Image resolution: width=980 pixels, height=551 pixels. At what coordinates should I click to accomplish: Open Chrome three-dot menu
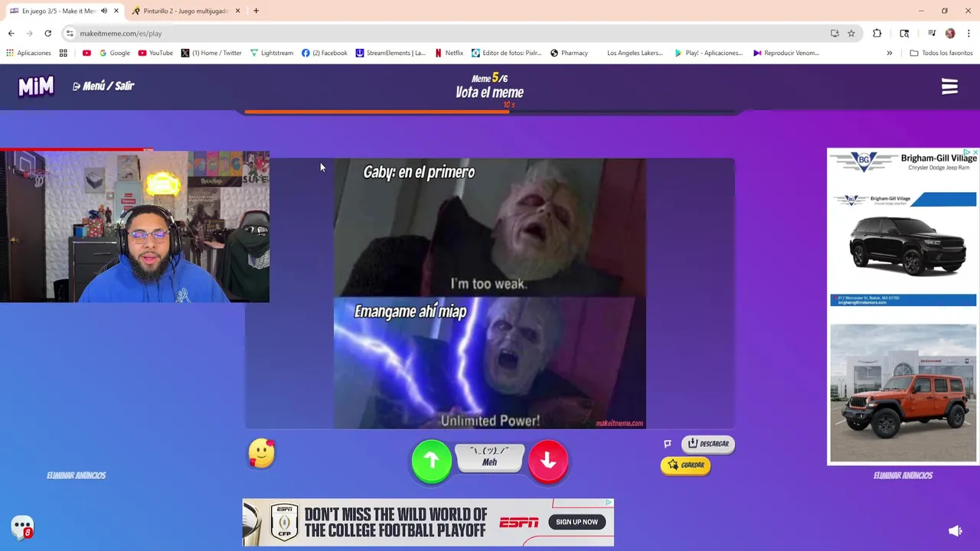969,33
